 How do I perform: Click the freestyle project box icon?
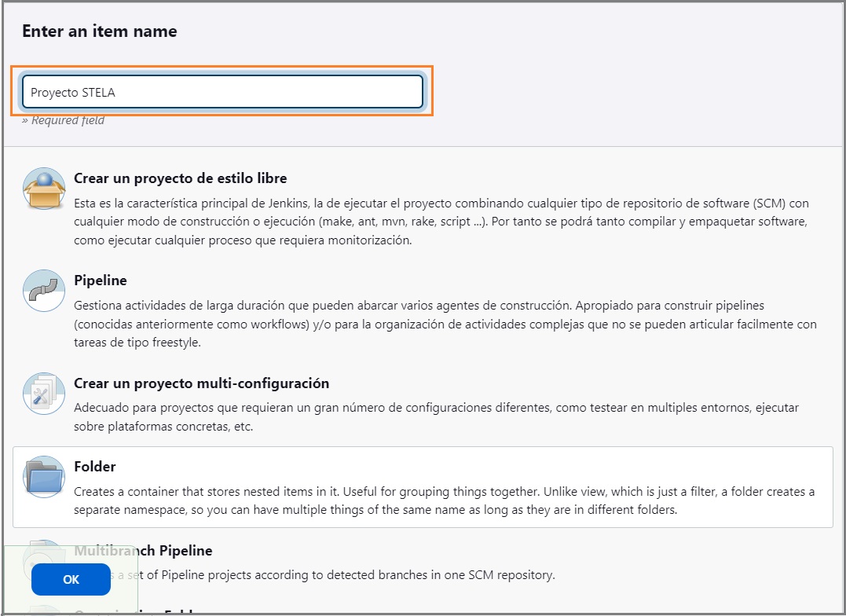[44, 188]
